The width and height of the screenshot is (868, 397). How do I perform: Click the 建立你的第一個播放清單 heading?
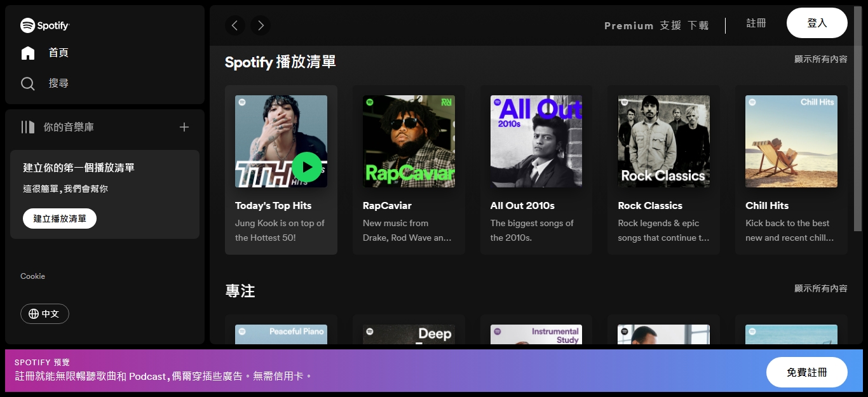pos(79,168)
